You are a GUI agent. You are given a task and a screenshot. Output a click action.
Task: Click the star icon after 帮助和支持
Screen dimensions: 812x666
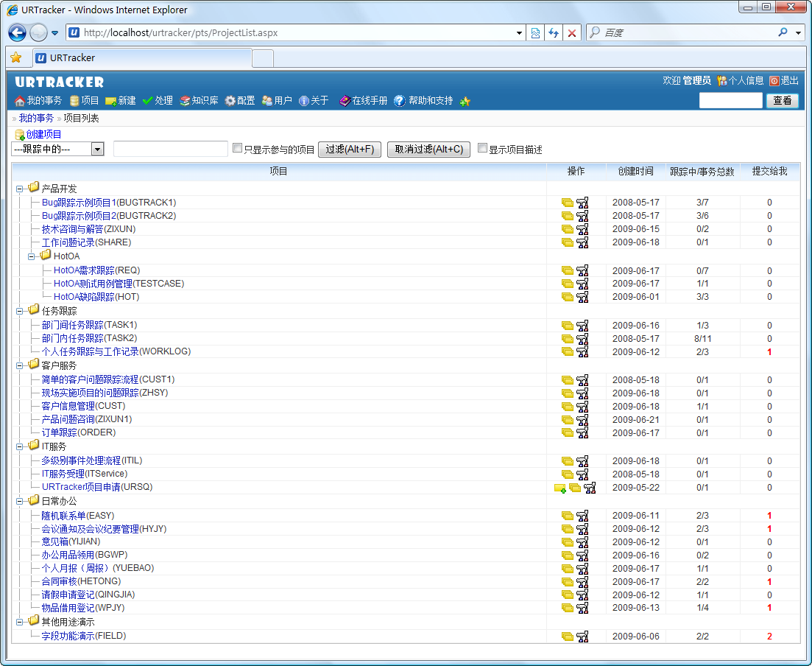465,101
